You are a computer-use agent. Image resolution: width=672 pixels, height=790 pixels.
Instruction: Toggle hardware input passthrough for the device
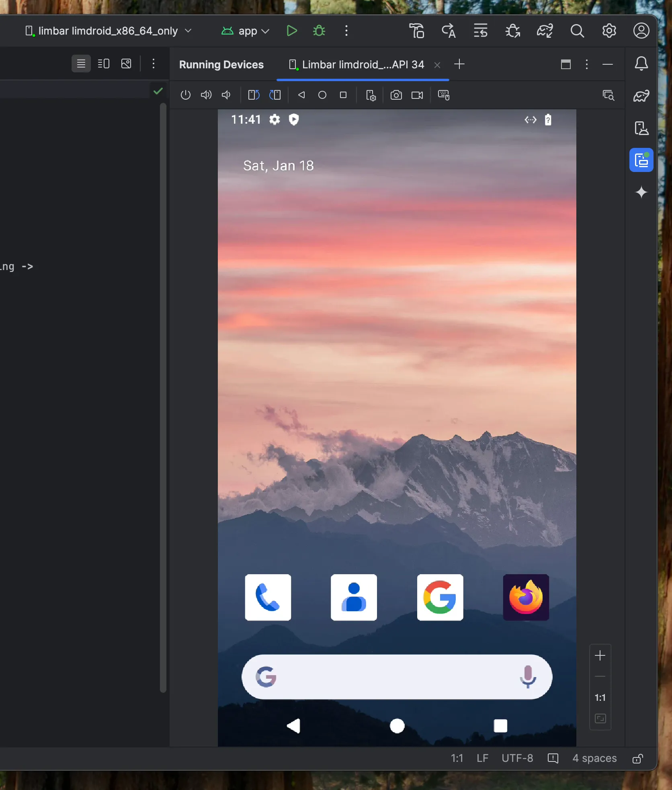click(443, 95)
